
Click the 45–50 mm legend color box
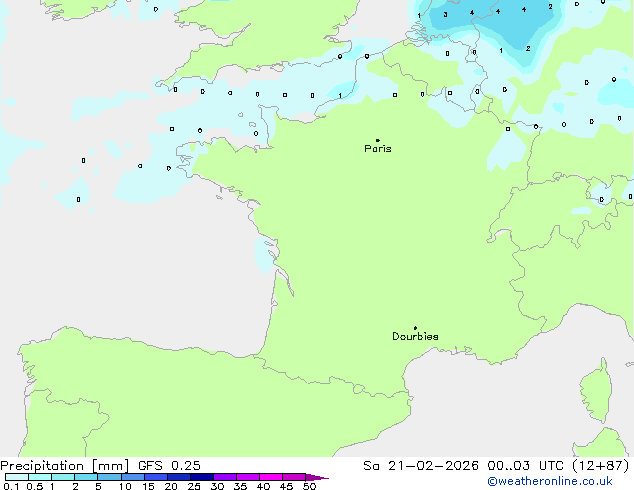(294, 477)
